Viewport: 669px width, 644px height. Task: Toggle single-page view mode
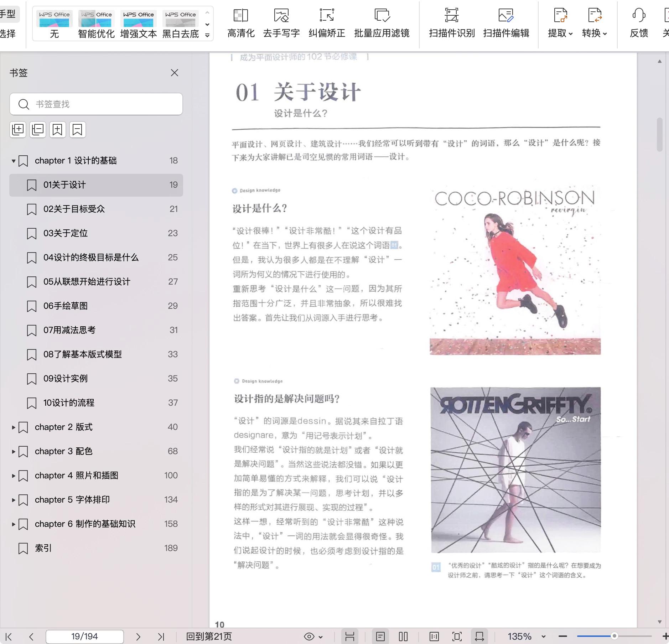(x=380, y=637)
